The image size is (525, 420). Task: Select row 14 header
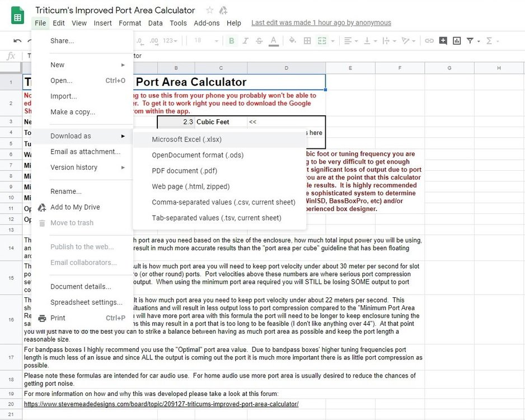click(11, 248)
